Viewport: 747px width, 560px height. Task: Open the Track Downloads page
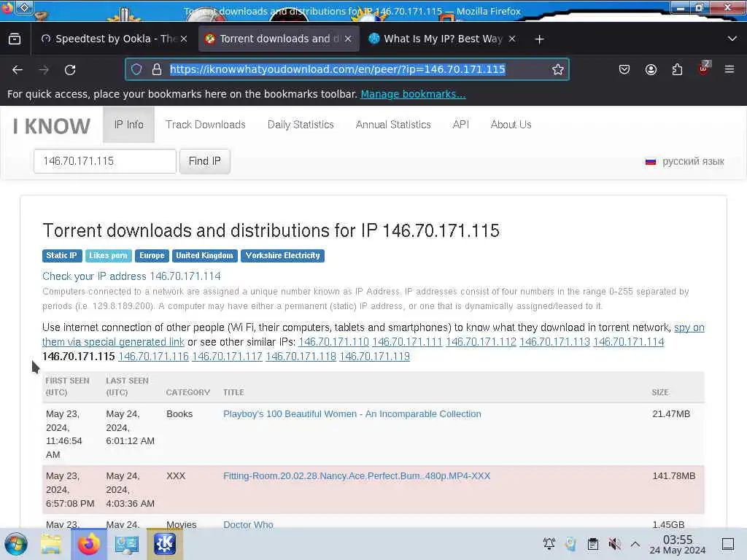(x=205, y=124)
